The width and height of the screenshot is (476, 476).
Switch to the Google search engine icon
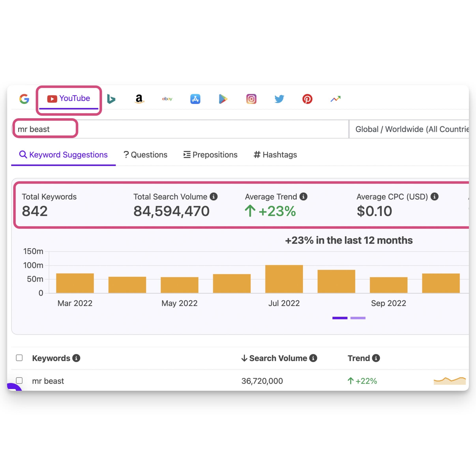pos(24,99)
